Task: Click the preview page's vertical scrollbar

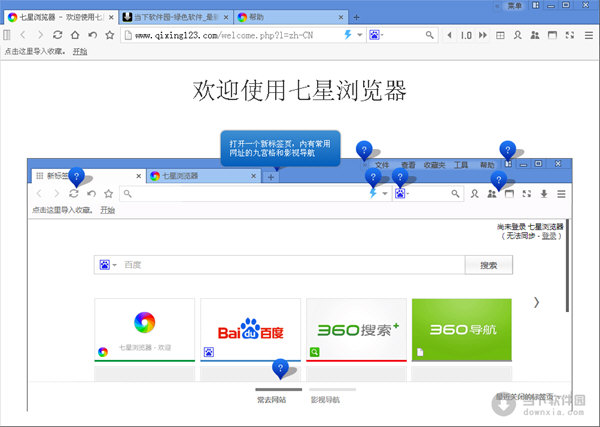Action: [x=567, y=265]
